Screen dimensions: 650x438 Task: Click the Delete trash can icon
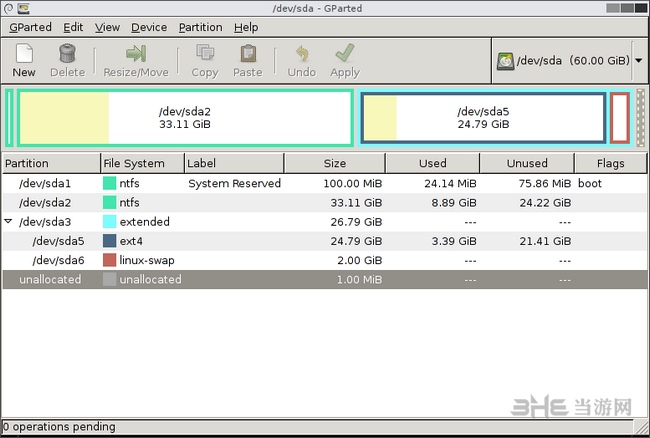pyautogui.click(x=67, y=53)
